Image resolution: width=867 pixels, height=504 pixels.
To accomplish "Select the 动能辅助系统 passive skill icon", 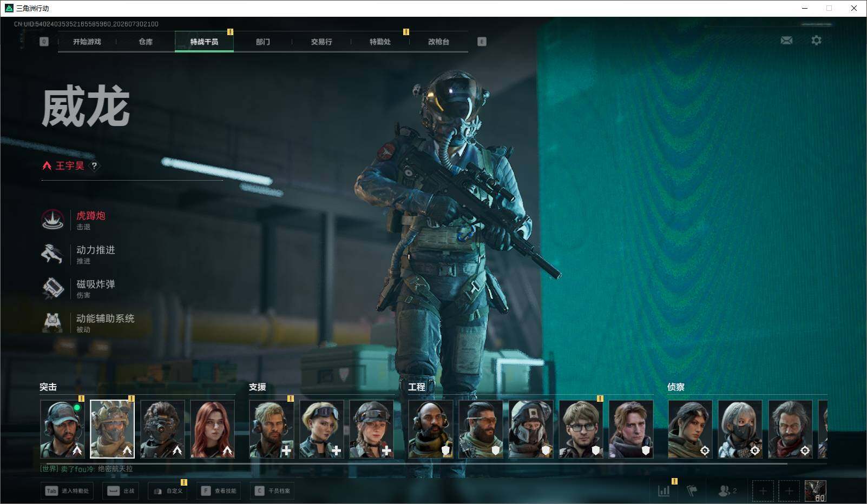I will 52,322.
